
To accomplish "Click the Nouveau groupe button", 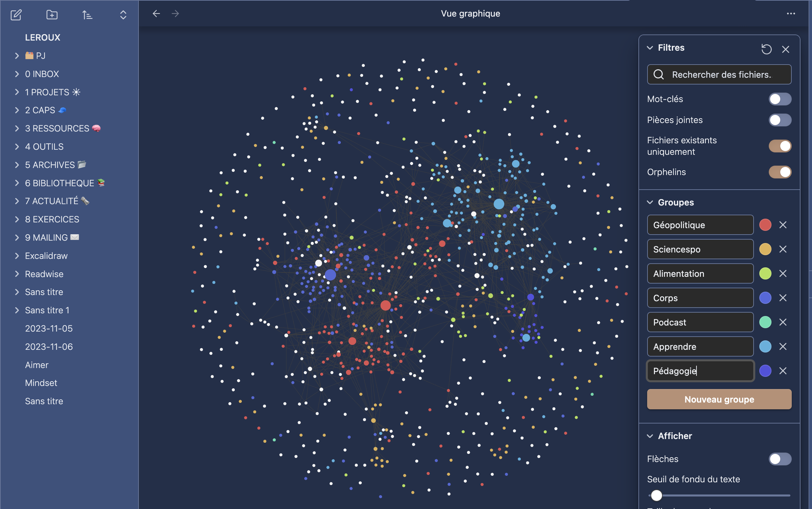I will pos(719,399).
